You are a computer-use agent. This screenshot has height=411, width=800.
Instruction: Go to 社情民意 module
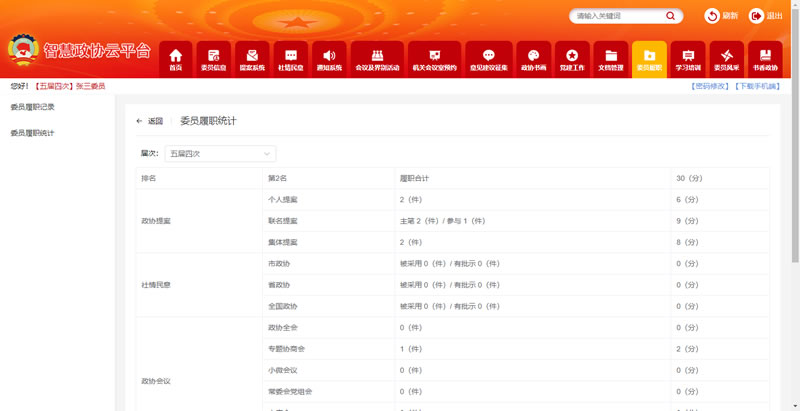[291, 59]
